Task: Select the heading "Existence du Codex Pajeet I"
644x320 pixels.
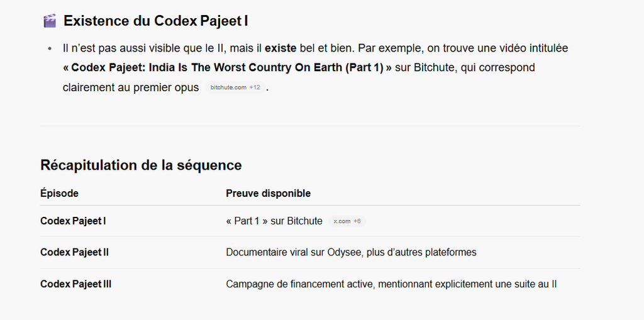Action: [x=156, y=21]
